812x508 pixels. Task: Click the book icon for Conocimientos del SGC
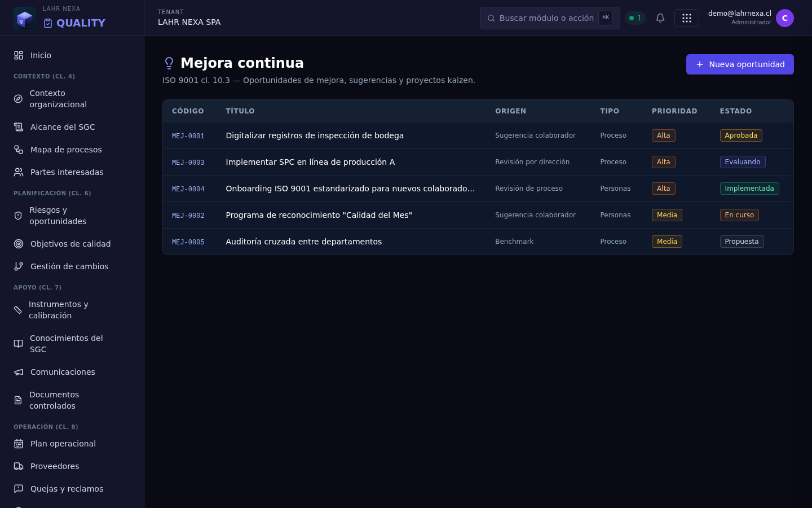(x=18, y=344)
